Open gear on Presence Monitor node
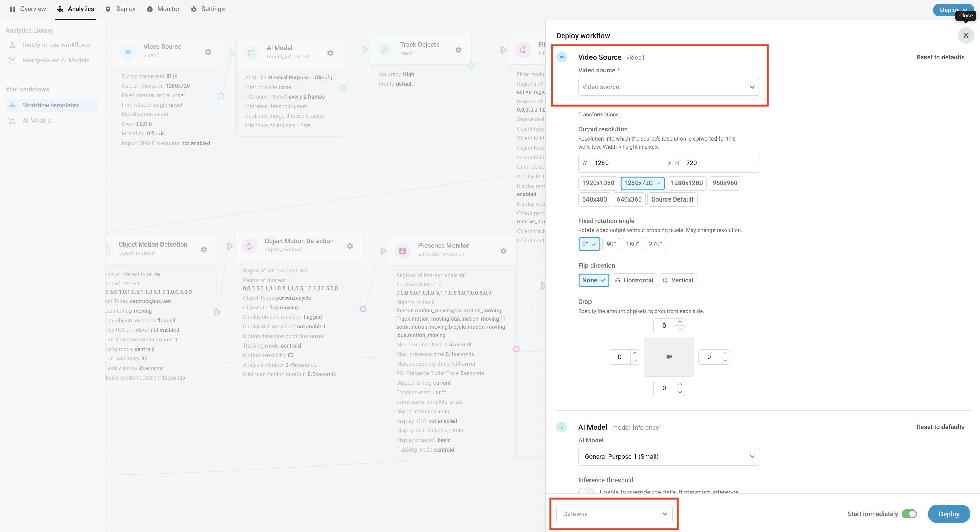Screen dimensions: 980x532 point(503,251)
